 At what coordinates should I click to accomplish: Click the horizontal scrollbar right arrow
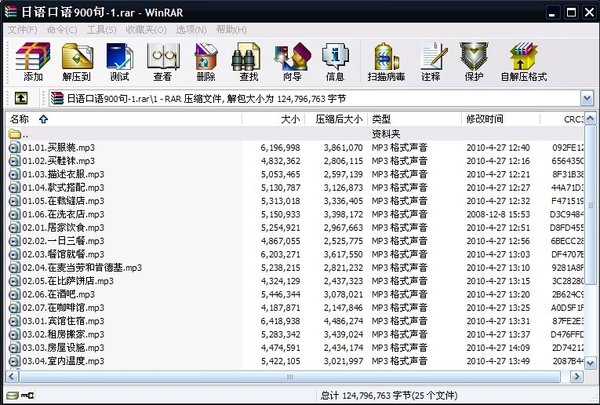pyautogui.click(x=576, y=376)
